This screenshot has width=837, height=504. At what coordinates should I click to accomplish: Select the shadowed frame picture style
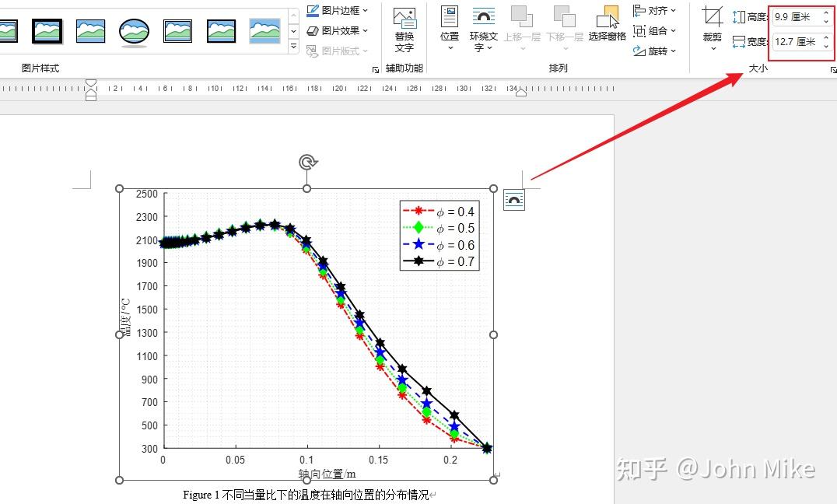(48, 30)
